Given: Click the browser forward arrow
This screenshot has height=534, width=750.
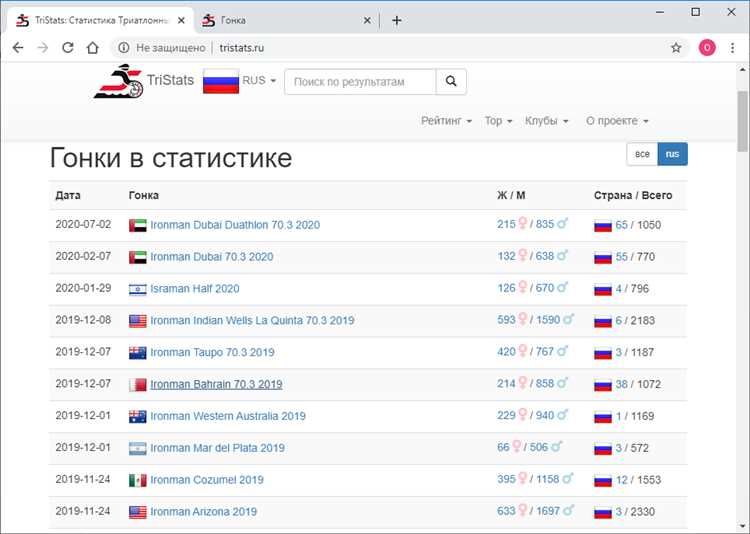Looking at the screenshot, I should (x=43, y=48).
